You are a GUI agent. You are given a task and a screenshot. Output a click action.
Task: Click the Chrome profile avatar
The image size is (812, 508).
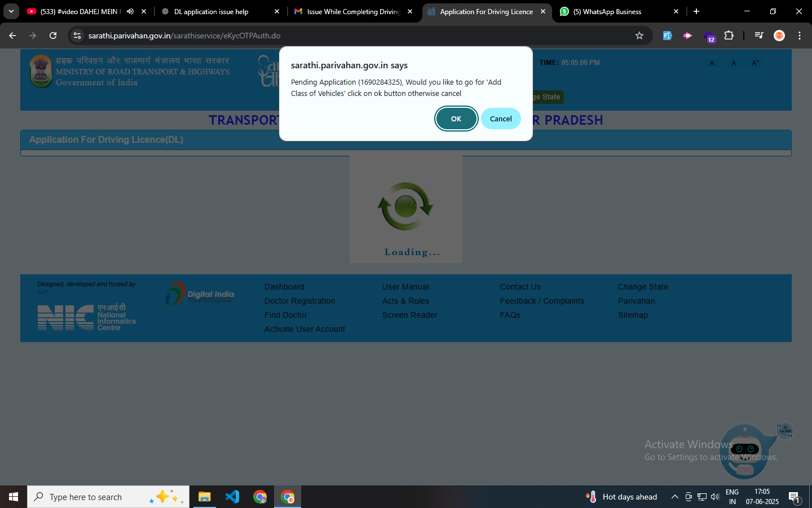tap(779, 36)
